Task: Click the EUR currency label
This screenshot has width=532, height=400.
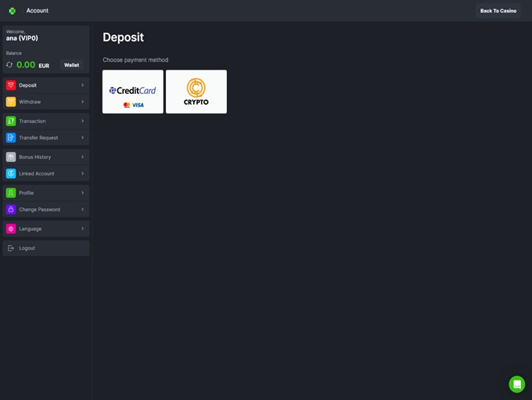Action: 44,66
